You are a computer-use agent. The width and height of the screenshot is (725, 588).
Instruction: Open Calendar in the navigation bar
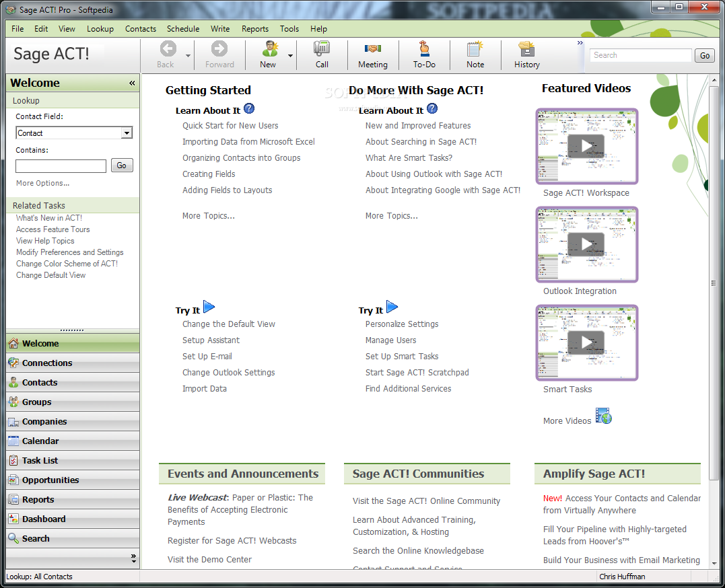click(73, 441)
